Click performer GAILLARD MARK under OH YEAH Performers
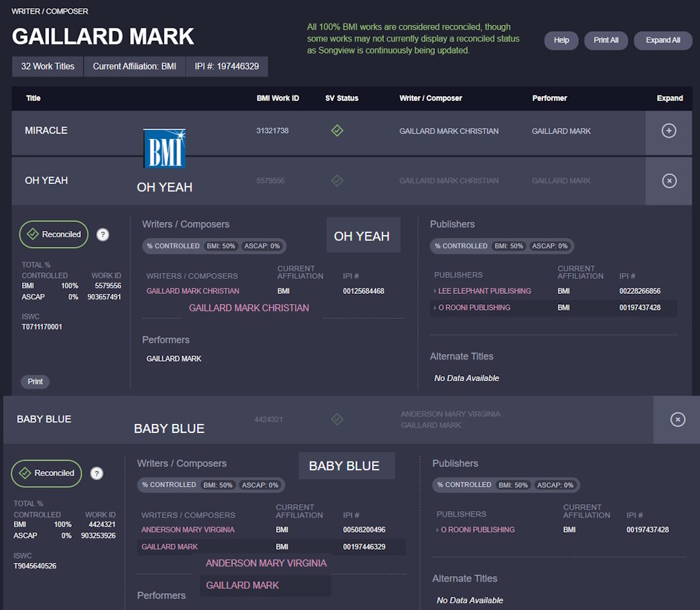This screenshot has height=610, width=700. click(174, 359)
